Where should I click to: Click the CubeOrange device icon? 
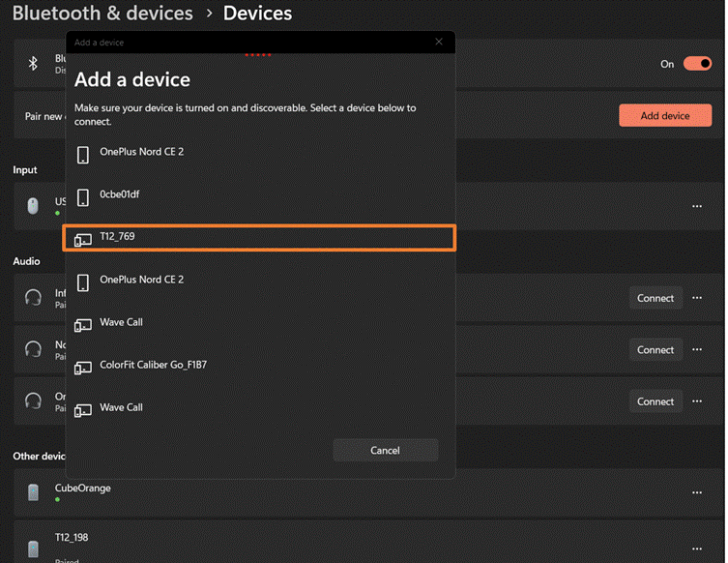(x=34, y=492)
